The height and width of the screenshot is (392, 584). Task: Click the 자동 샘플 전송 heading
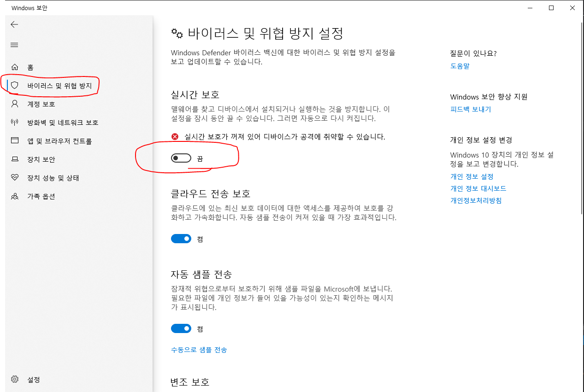click(201, 274)
